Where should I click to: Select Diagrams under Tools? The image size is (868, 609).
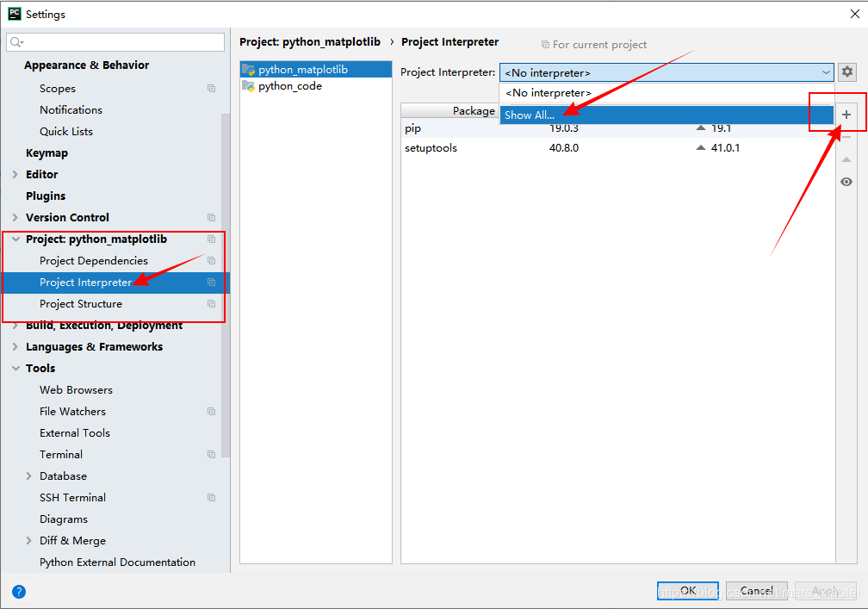click(64, 519)
